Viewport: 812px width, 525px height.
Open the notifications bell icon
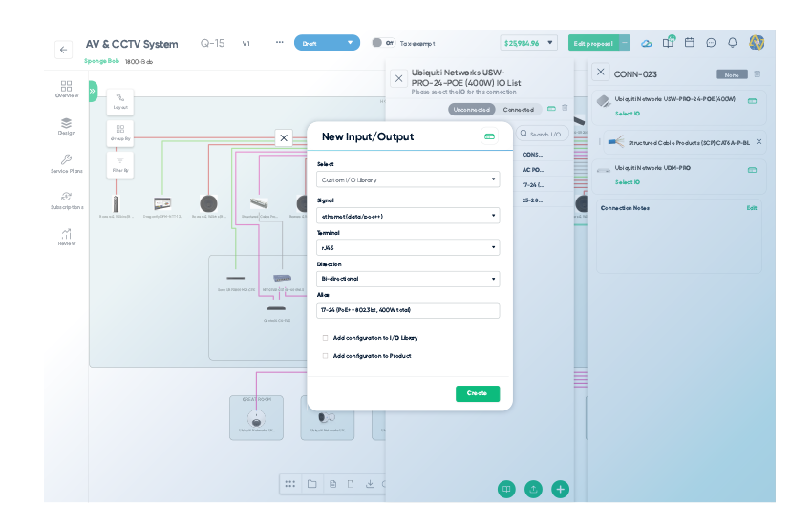point(733,43)
